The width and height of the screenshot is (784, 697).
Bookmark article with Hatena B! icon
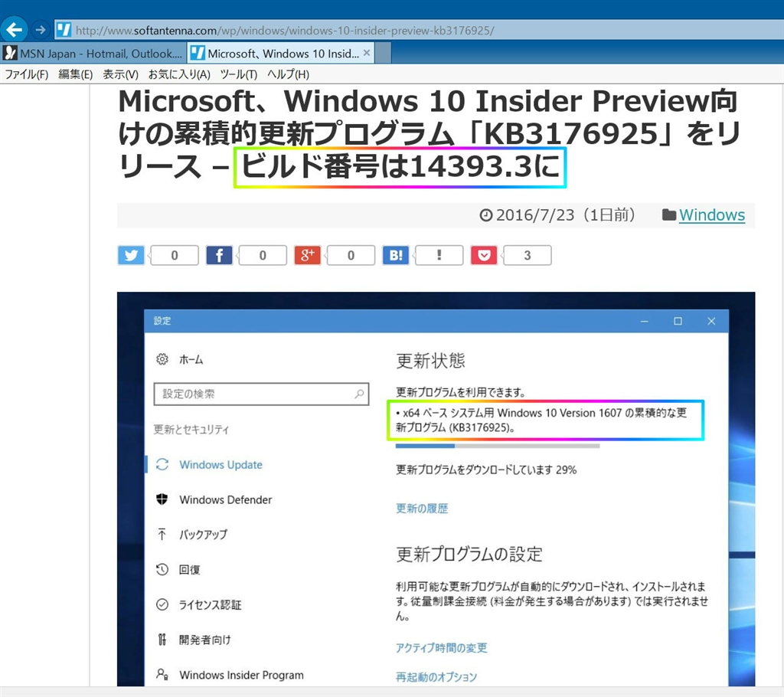click(396, 255)
